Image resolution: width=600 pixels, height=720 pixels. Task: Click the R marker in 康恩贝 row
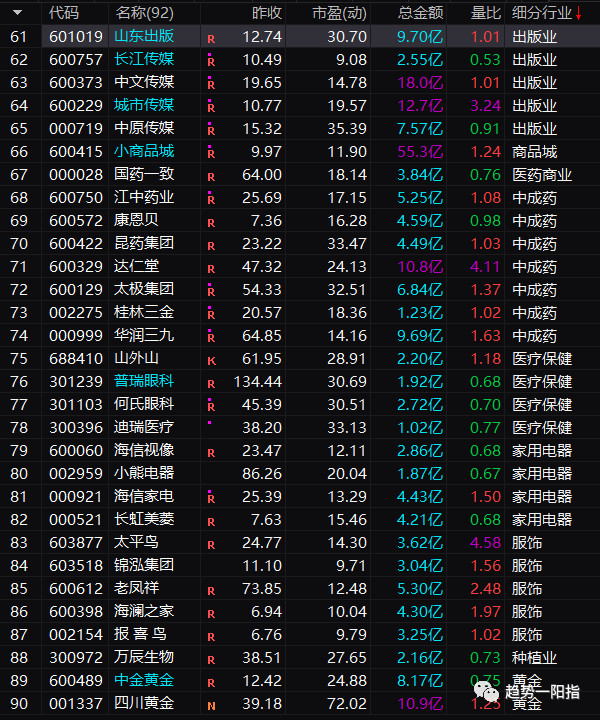(211, 223)
